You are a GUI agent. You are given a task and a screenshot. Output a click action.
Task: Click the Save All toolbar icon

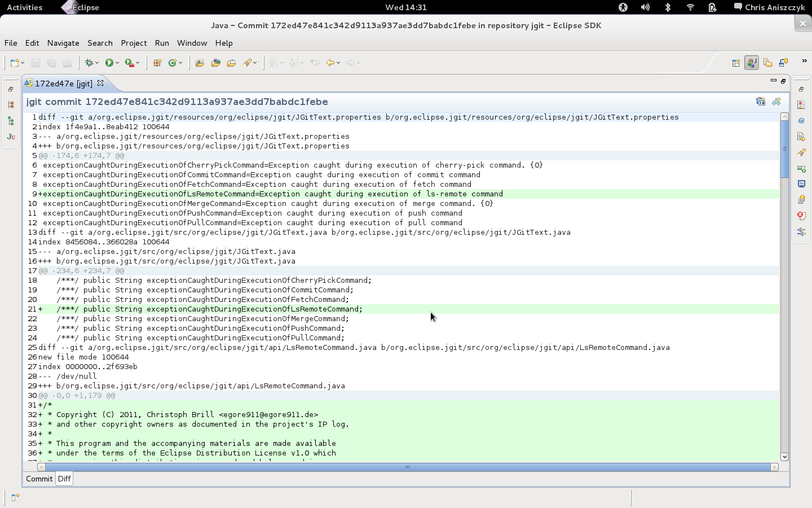pyautogui.click(x=51, y=63)
